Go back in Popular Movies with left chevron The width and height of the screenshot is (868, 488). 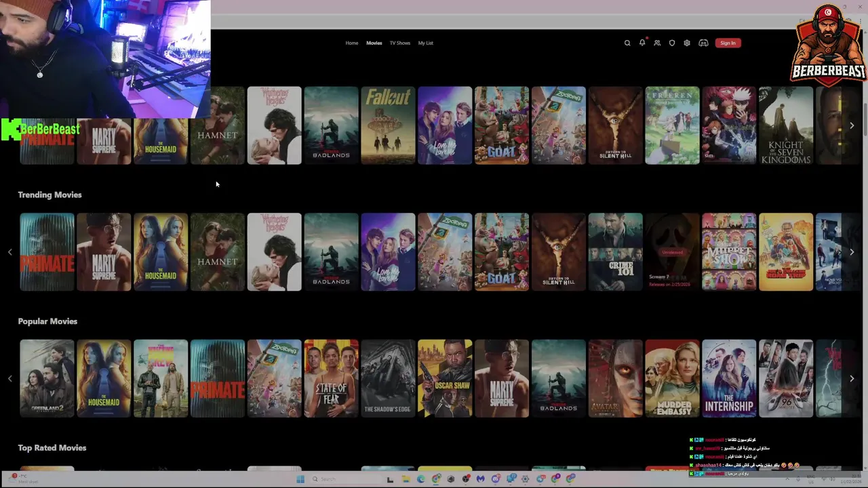tap(9, 379)
